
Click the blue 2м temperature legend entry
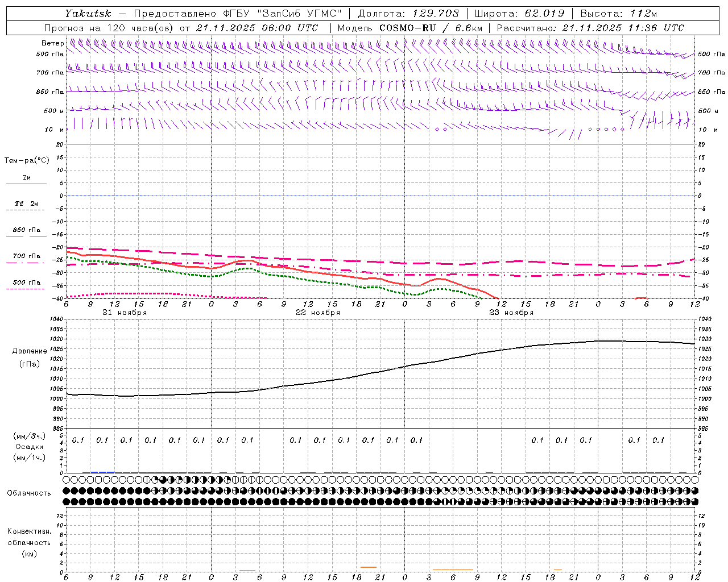(26, 180)
